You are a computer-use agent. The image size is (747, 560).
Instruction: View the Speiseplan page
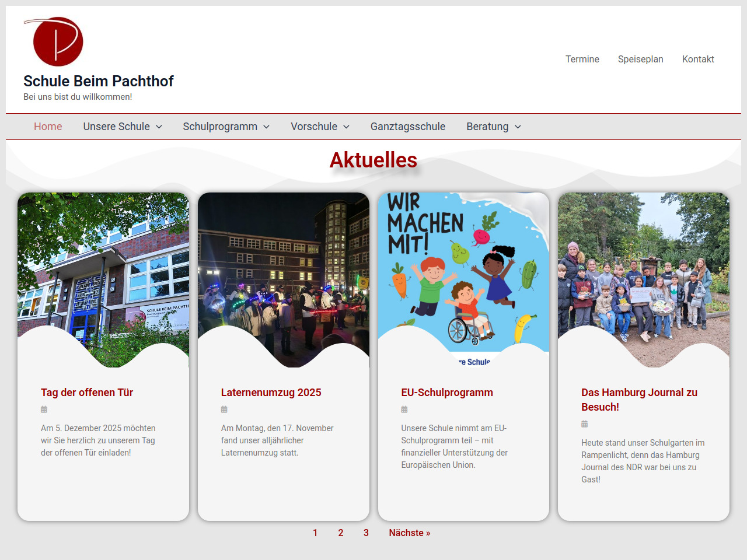click(x=640, y=59)
